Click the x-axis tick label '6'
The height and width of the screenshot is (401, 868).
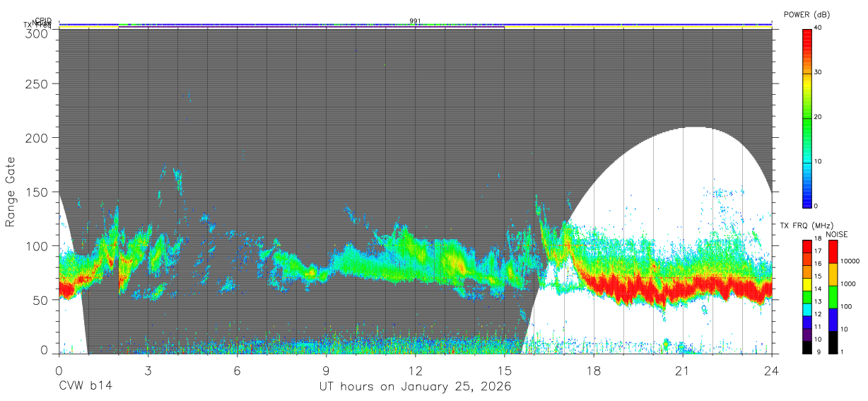tap(237, 371)
